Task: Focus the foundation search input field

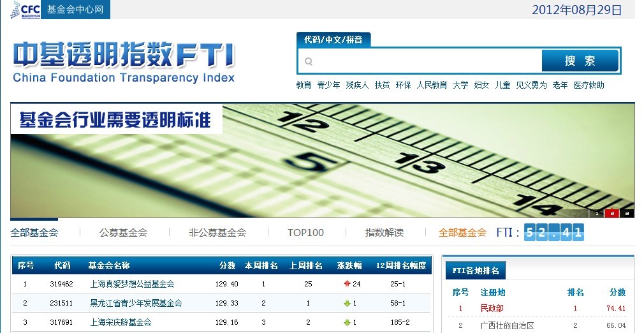Action: click(x=420, y=61)
